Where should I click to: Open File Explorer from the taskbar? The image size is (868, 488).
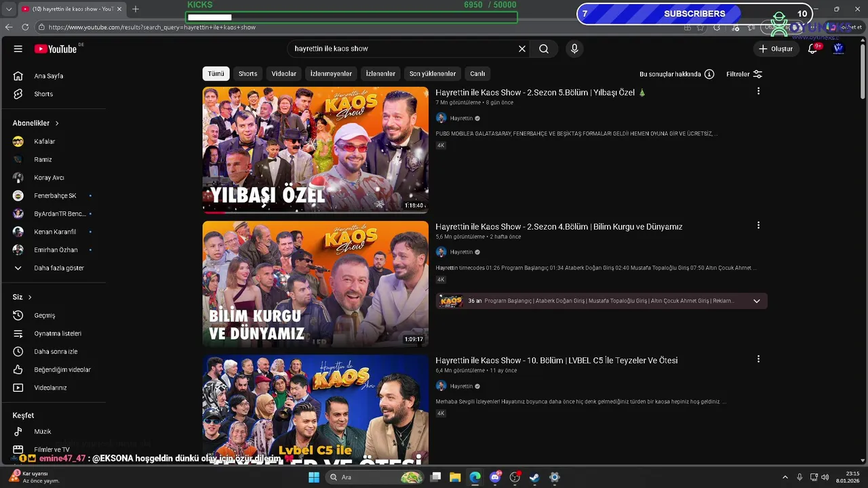click(x=455, y=477)
